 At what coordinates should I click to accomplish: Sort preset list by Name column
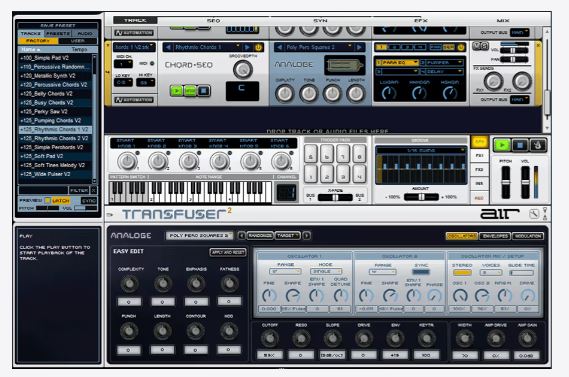point(31,49)
